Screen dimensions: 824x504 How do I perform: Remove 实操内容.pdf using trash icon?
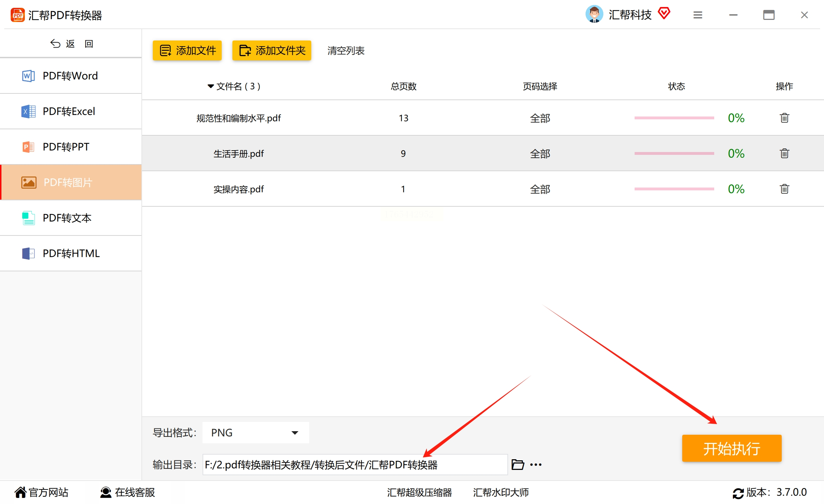point(784,189)
